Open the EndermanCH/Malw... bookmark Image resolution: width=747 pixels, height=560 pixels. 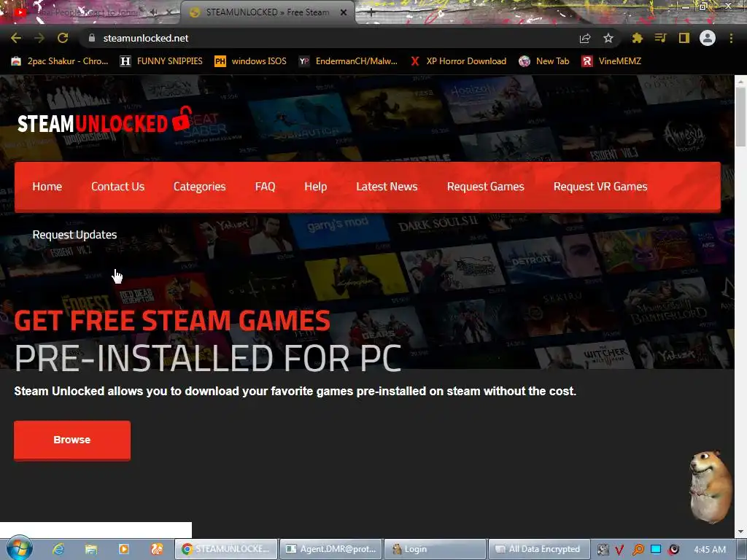[x=348, y=61]
